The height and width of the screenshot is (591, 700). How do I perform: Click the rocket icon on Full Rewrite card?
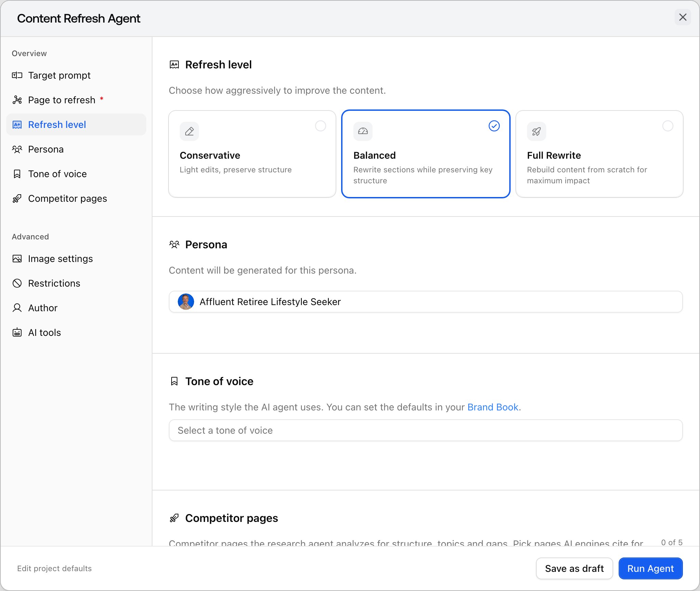(x=537, y=131)
